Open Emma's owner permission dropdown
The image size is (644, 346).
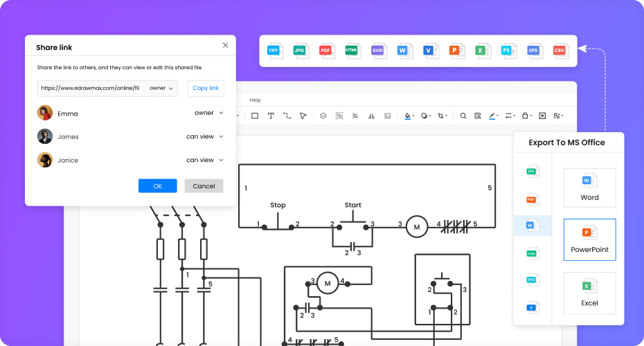pyautogui.click(x=208, y=113)
